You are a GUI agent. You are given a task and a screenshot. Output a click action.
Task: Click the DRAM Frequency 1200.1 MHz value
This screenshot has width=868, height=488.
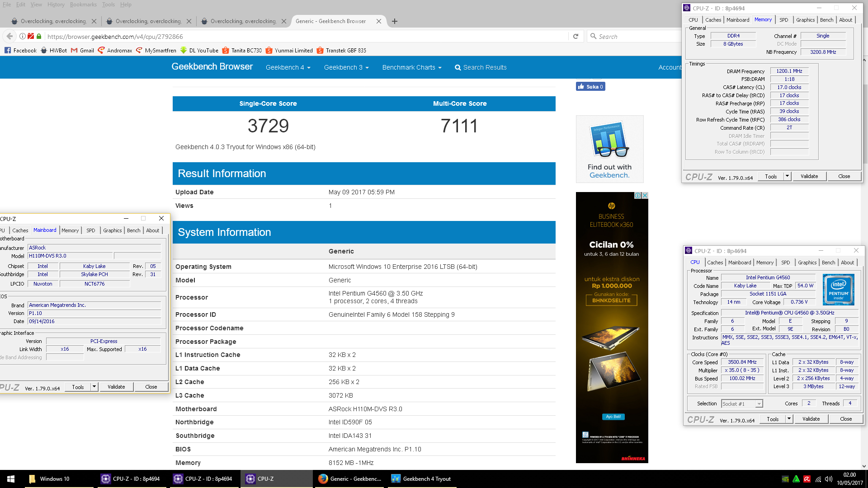789,71
